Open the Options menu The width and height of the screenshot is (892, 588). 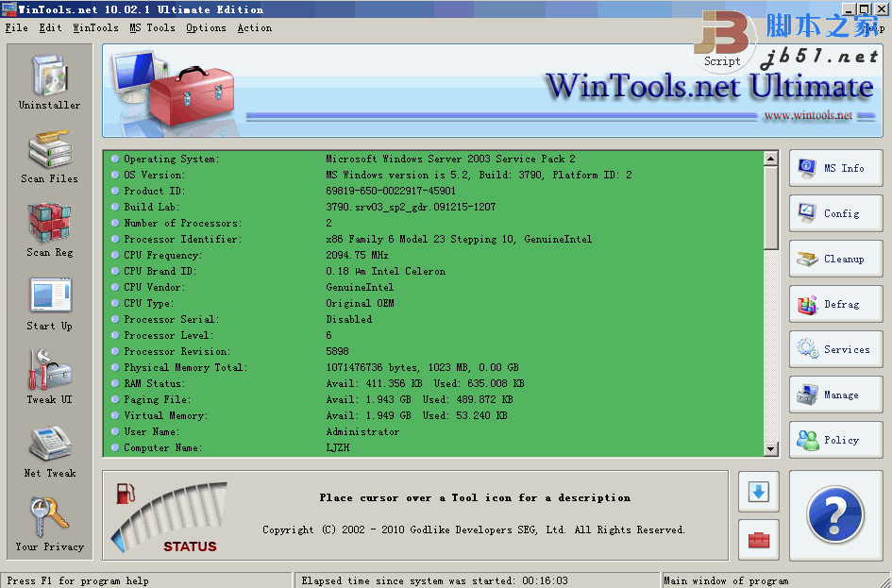206,28
